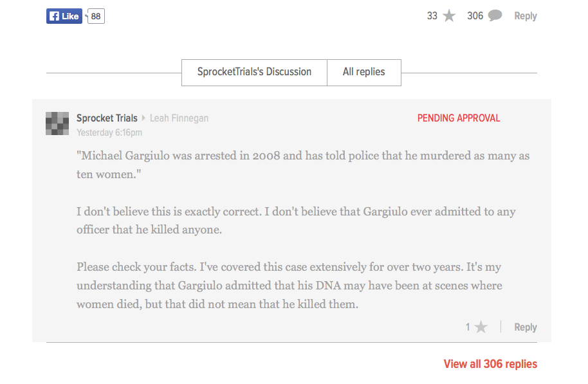
Task: Click the comment's star count 1
Action: 468,327
